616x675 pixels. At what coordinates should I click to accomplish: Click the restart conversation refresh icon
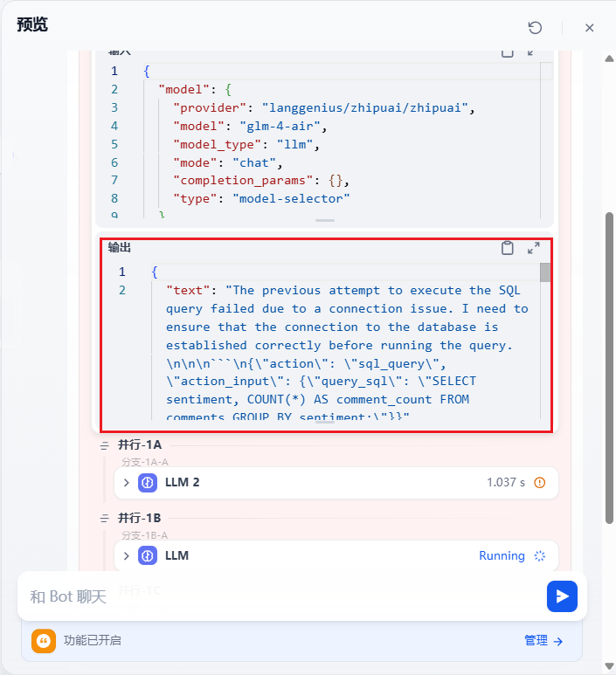pos(535,28)
